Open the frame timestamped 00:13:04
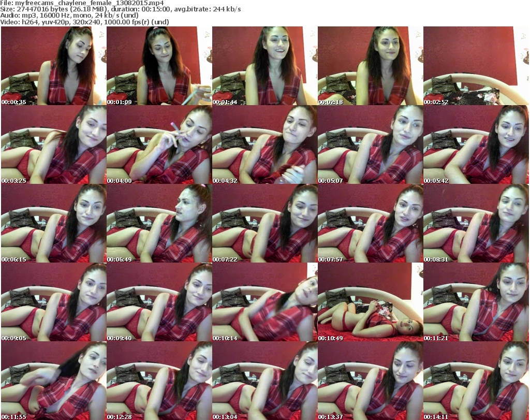 click(x=265, y=381)
